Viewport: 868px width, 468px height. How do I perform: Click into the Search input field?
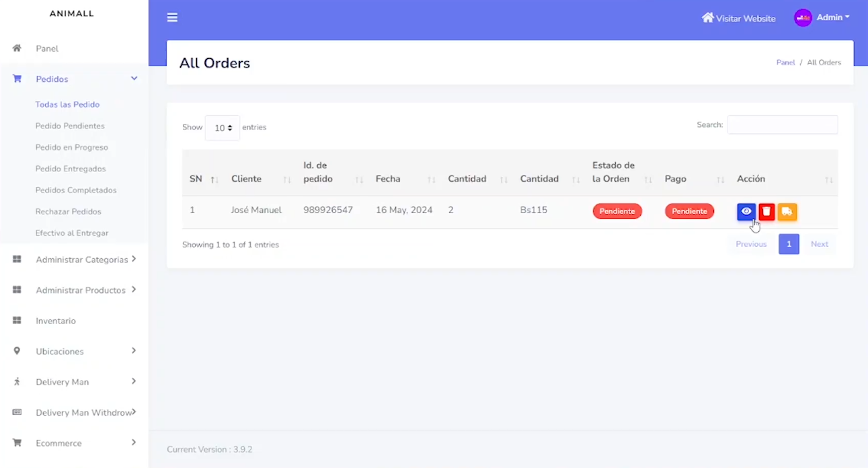783,125
